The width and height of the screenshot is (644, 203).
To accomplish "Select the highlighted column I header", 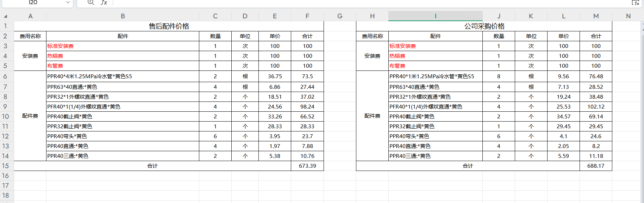I will coord(435,16).
